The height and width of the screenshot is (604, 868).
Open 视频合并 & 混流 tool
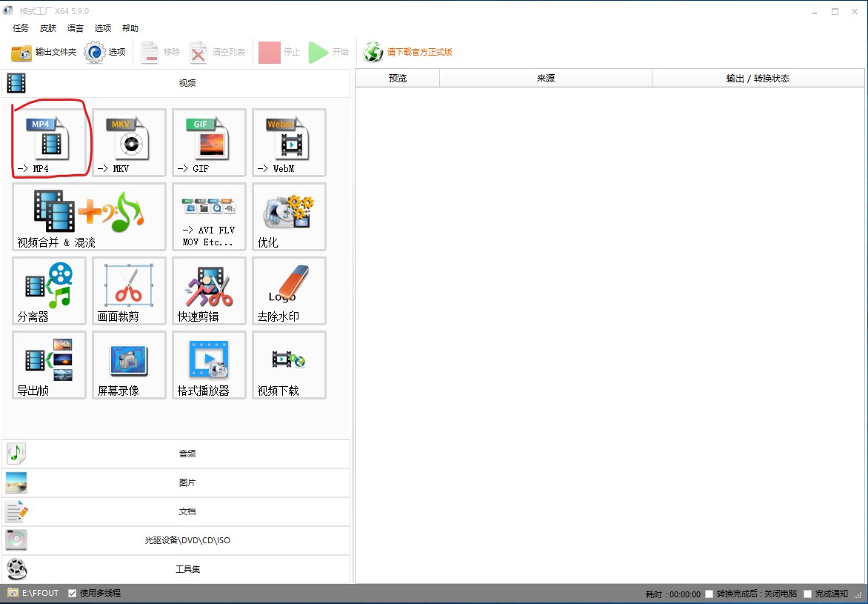pyautogui.click(x=89, y=216)
